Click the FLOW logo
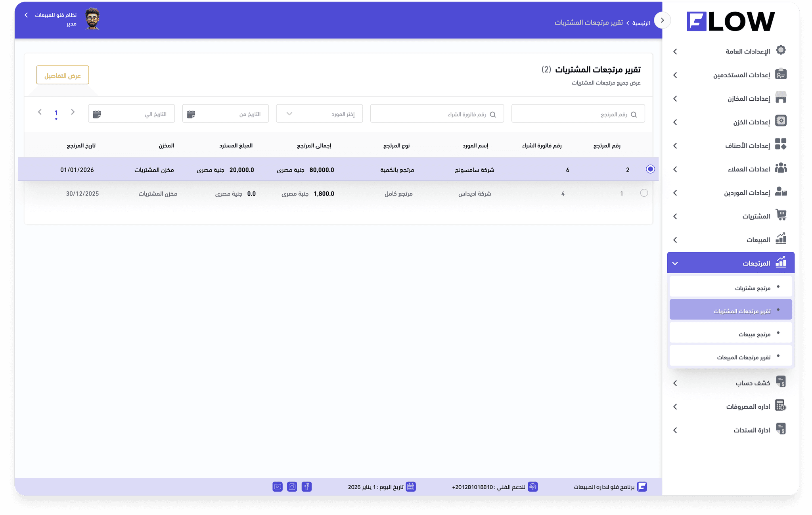The width and height of the screenshot is (812, 515). pyautogui.click(x=730, y=21)
